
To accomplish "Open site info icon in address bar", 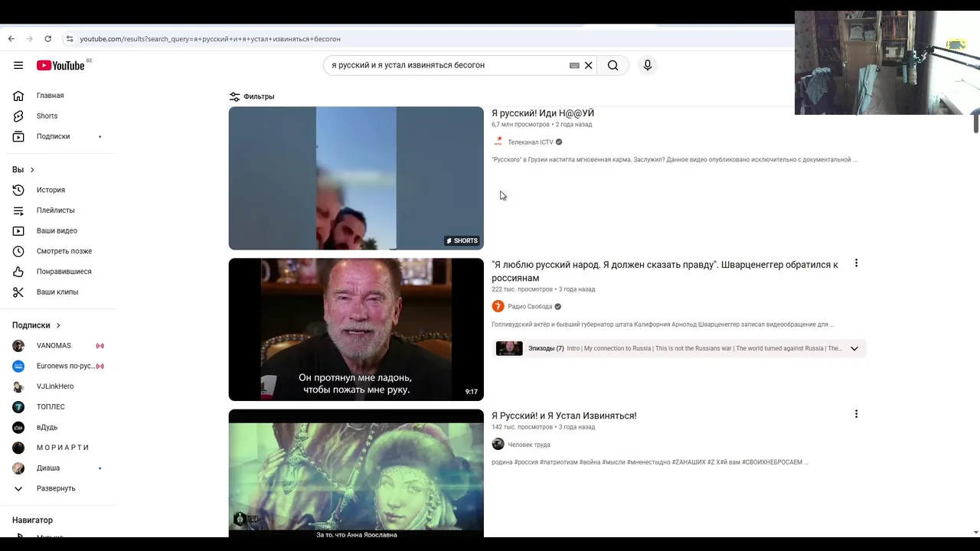I will coord(70,39).
